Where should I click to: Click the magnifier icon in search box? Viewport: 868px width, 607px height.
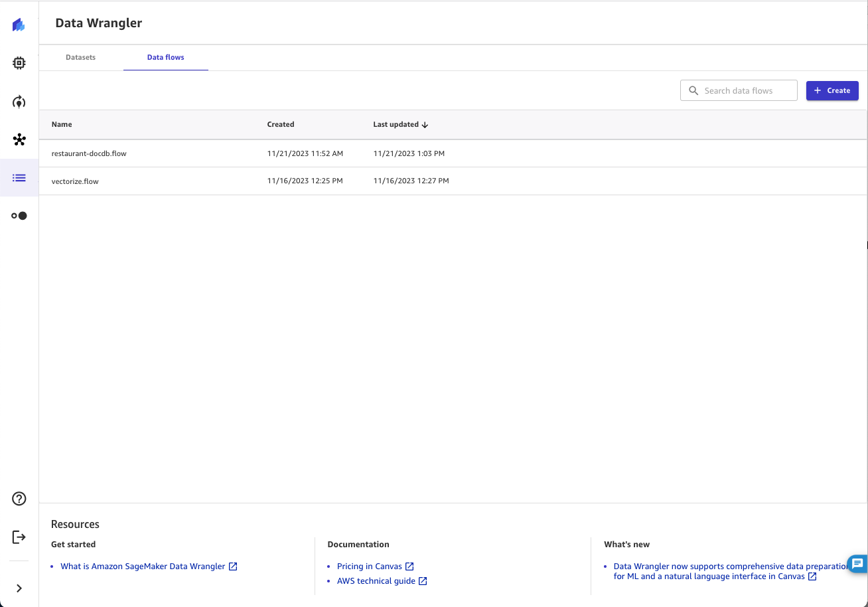point(693,91)
